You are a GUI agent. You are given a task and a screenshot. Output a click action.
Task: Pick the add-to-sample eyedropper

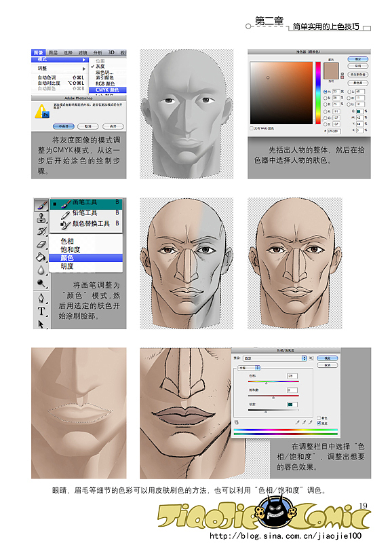304,422
